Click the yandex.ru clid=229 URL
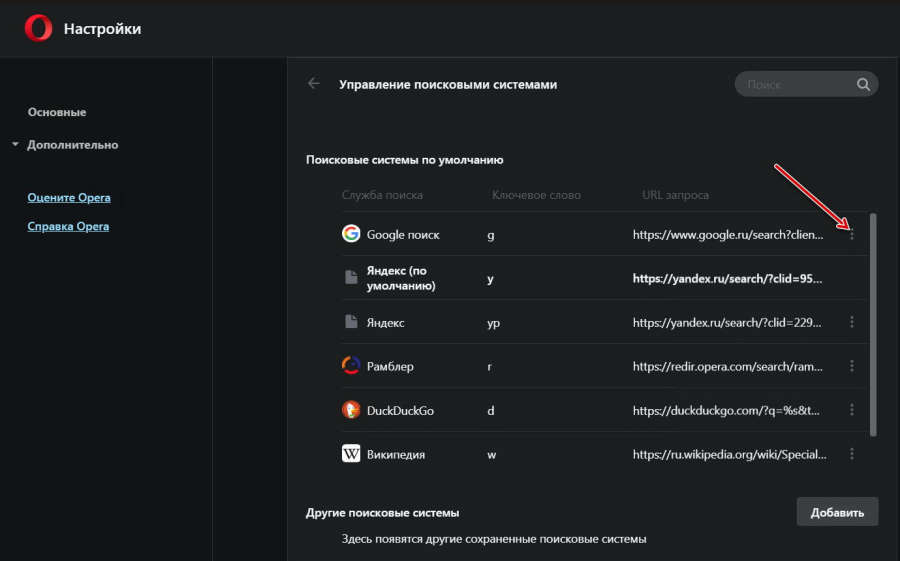Viewport: 900px width, 561px height. (727, 323)
